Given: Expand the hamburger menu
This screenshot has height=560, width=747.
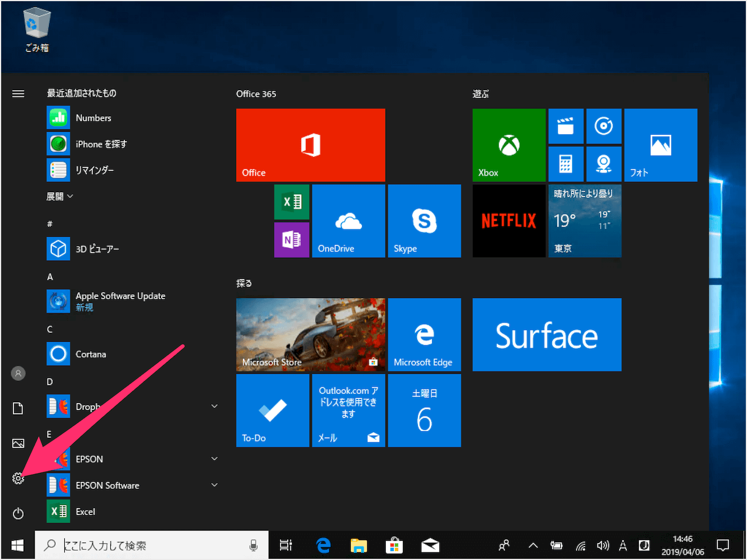Looking at the screenshot, I should tap(18, 93).
